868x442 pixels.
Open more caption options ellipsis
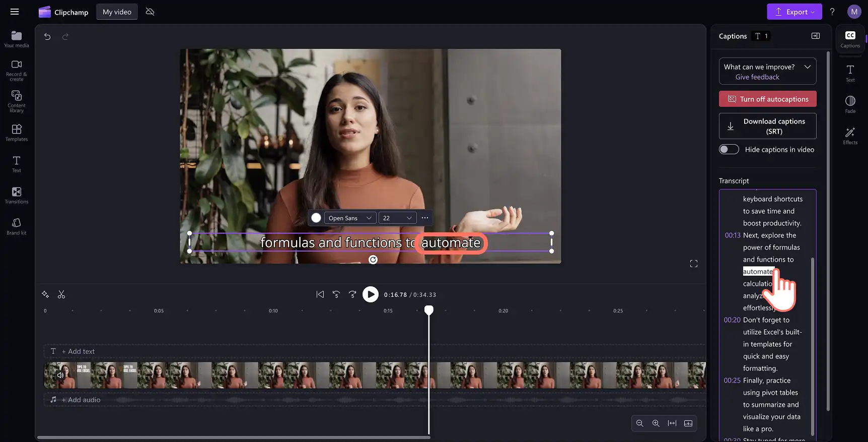coord(425,218)
